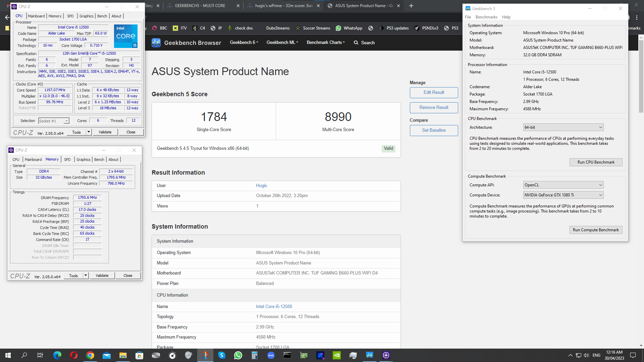Expand the Geekbench ML menu

282,43
